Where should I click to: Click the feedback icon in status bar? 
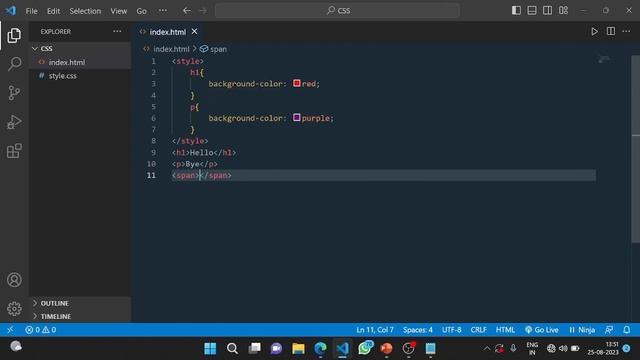pos(609,329)
